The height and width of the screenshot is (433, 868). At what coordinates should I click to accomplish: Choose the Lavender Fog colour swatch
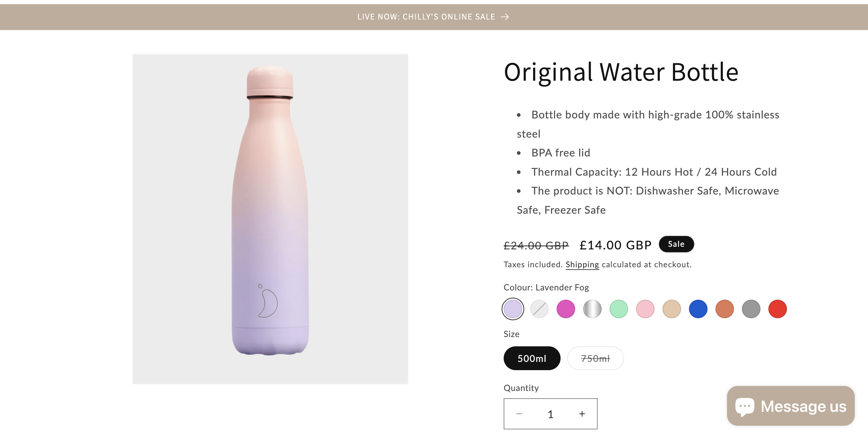point(513,309)
